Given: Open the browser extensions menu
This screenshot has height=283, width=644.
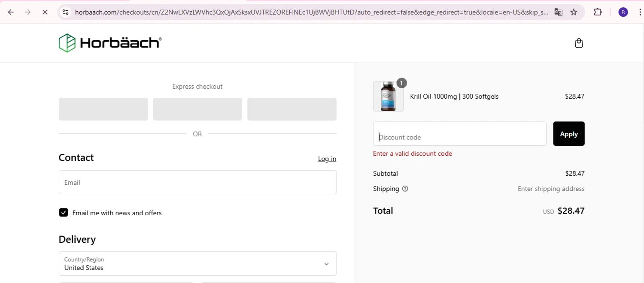Looking at the screenshot, I should 598,12.
